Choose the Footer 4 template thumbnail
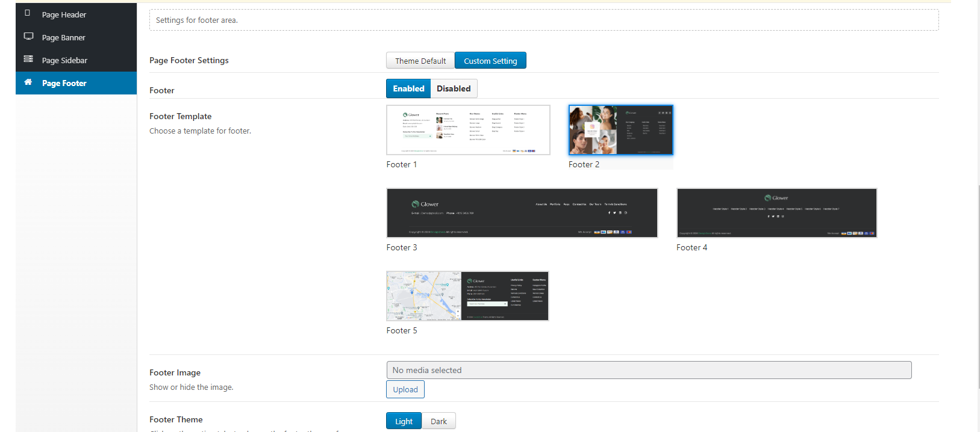Screen dimensions: 980x432 click(776, 213)
